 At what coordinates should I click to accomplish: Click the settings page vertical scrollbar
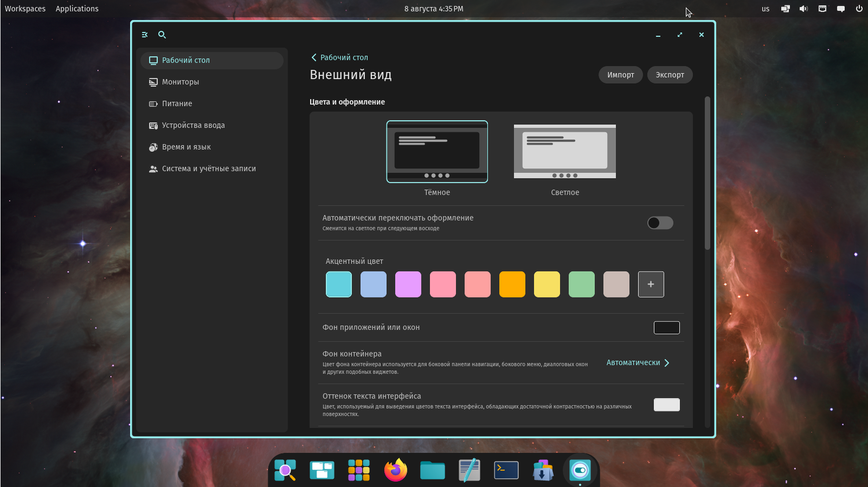707,174
